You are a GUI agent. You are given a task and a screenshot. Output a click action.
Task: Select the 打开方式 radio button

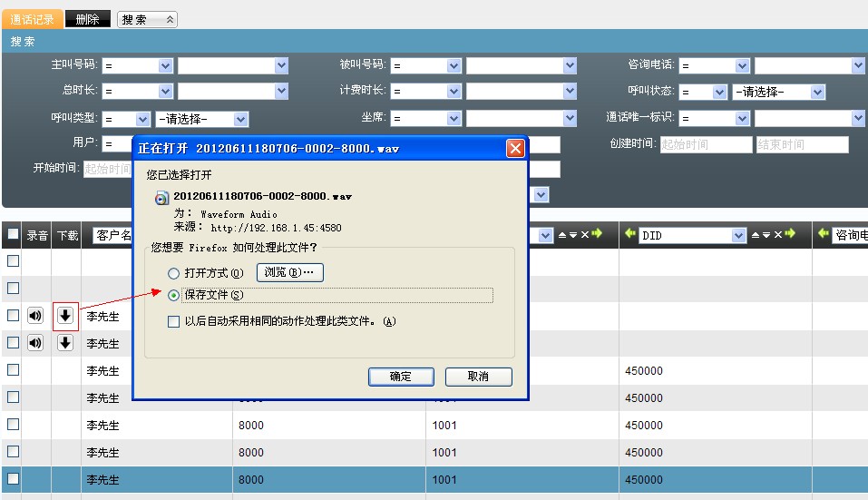tap(173, 273)
